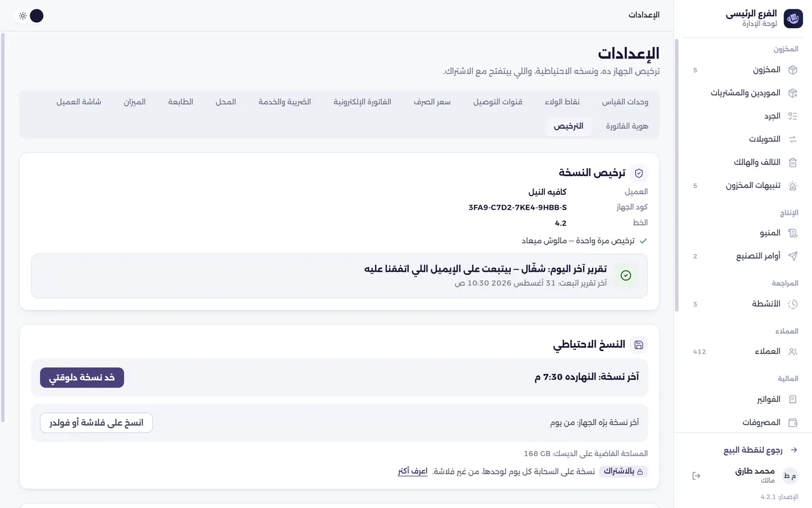Open the وحدات القياس tab
This screenshot has width=812, height=508.
coord(625,102)
